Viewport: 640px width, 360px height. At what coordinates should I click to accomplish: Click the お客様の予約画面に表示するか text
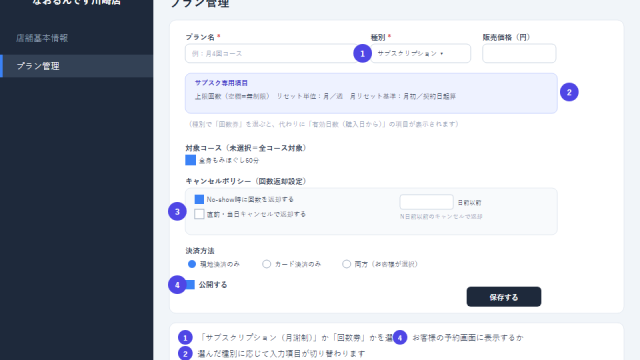[468, 338]
